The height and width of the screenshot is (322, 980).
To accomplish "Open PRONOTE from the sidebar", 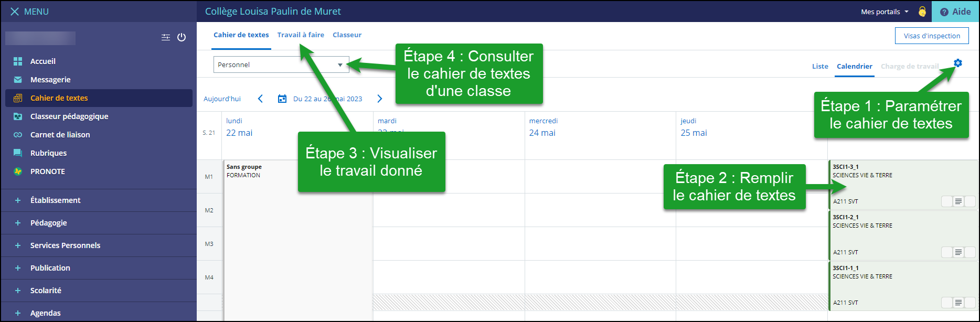I will tap(47, 171).
